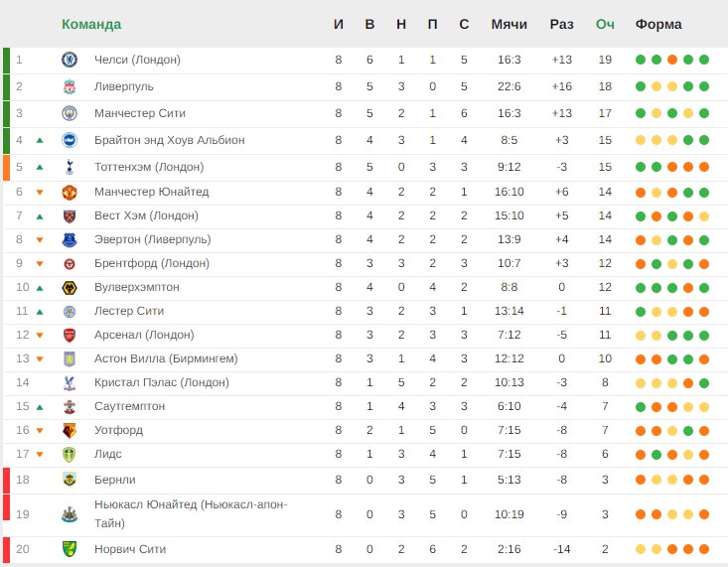Screen dimensions: 728x567
Task: Click Chelsea's most recent form dot
Action: coord(704,60)
